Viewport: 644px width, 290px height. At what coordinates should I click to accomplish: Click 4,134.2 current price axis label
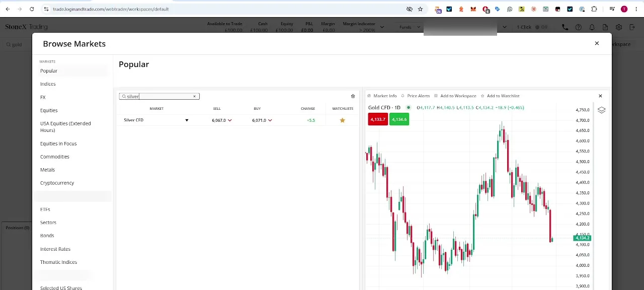pos(582,238)
